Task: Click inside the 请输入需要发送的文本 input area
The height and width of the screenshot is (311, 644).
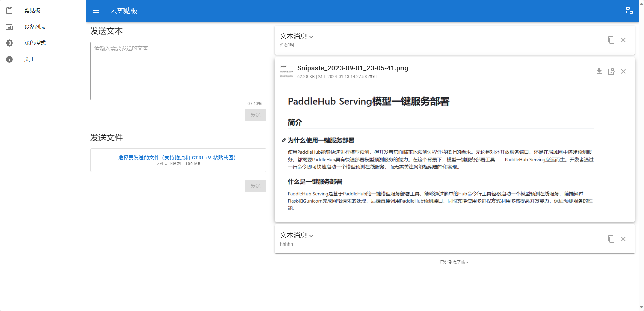Action: tap(178, 71)
